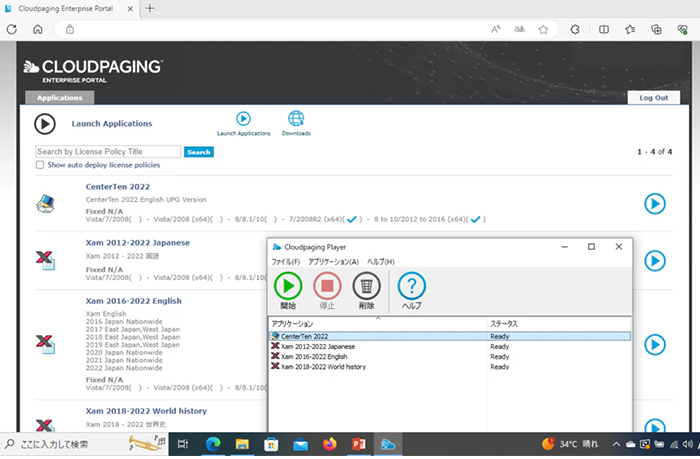Show hidden system tray icons chevron
Viewport: 700px width, 459px height.
(616, 444)
